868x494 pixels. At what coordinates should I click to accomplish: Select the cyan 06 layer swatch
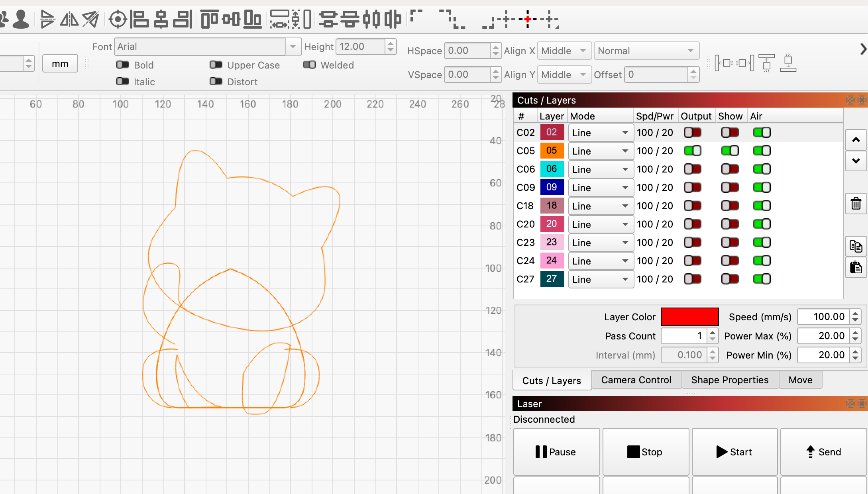(552, 169)
